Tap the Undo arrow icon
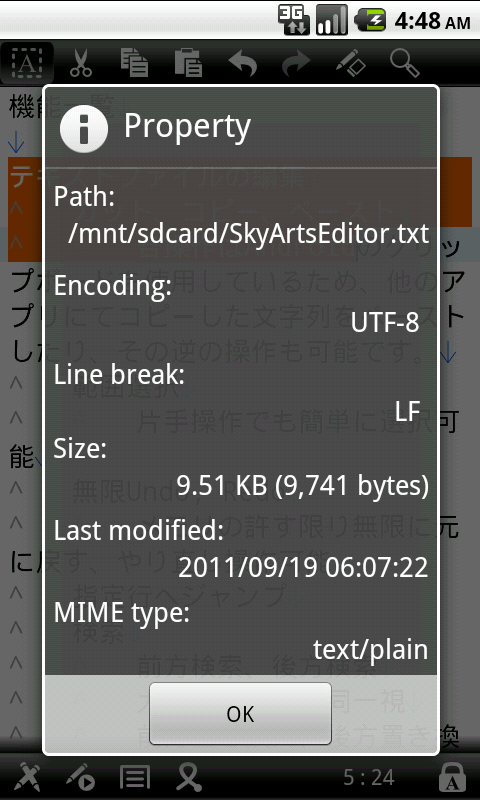Screen dimensions: 480x800 (x=242, y=63)
